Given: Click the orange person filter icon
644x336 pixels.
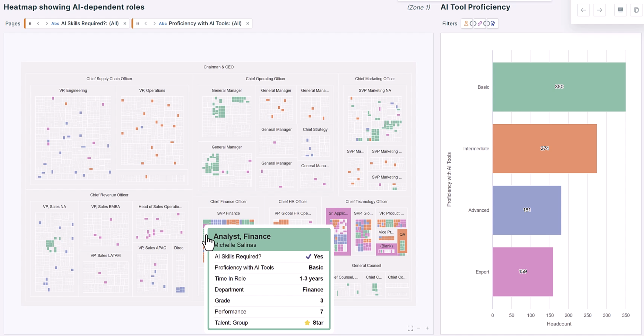Looking at the screenshot, I should (x=466, y=23).
